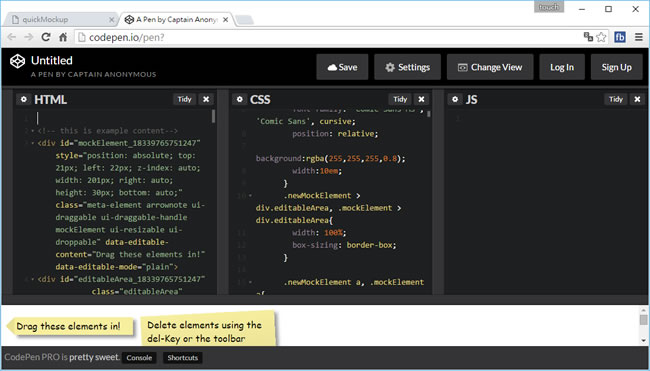Viewport: 650px width, 371px height.
Task: Close the JS editor panel
Action: tap(637, 99)
